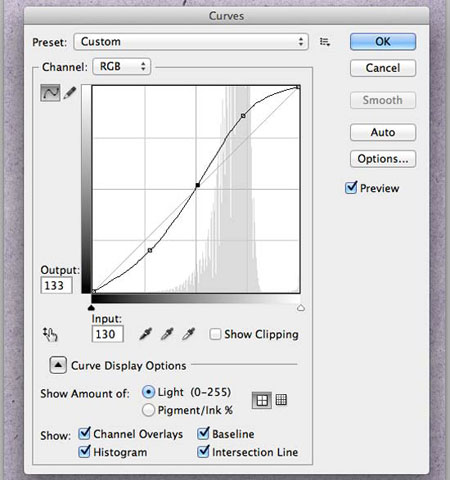Select the edit points curve tool

50,93
